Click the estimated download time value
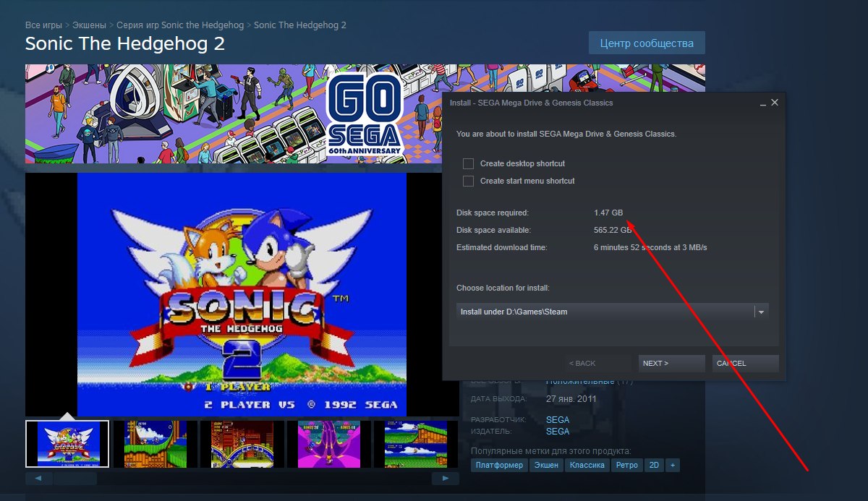This screenshot has width=868, height=501. (650, 247)
